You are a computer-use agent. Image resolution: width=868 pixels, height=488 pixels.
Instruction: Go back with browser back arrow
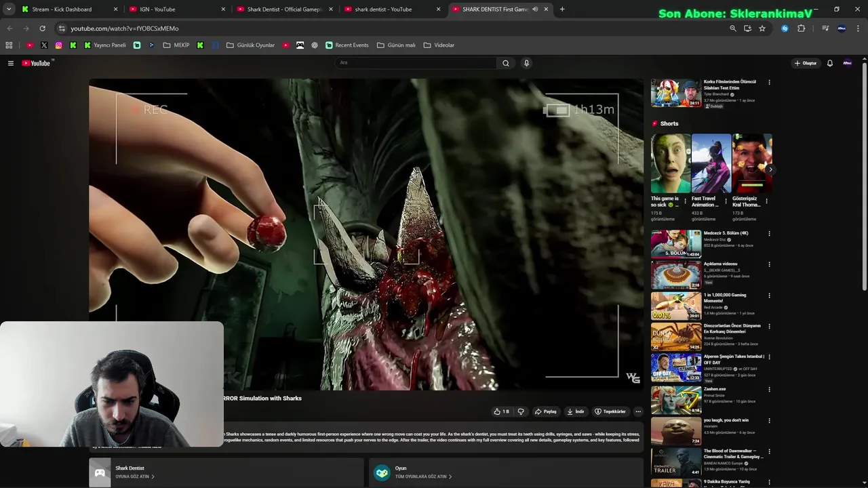9,28
